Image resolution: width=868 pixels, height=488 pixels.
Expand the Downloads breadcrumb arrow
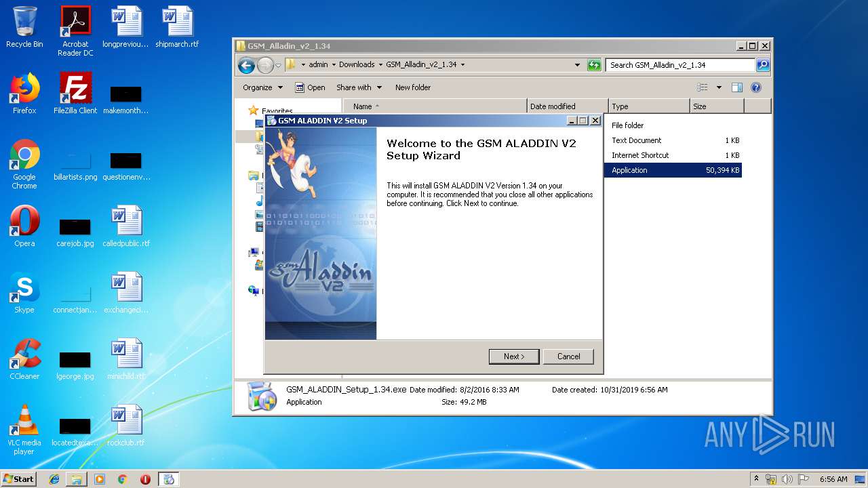coord(381,65)
